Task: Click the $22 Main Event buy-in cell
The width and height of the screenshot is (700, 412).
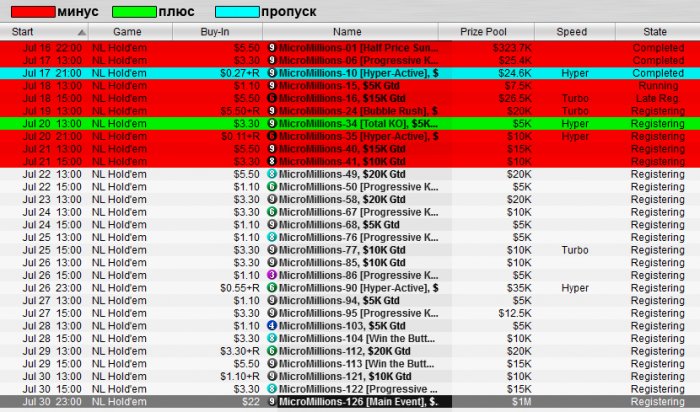Action: pyautogui.click(x=251, y=402)
